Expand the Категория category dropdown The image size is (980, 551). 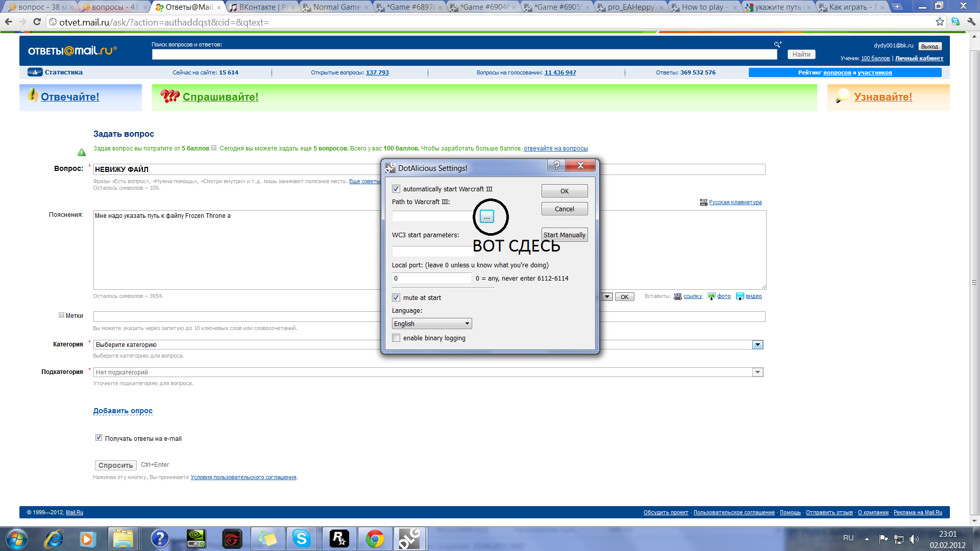coord(757,345)
